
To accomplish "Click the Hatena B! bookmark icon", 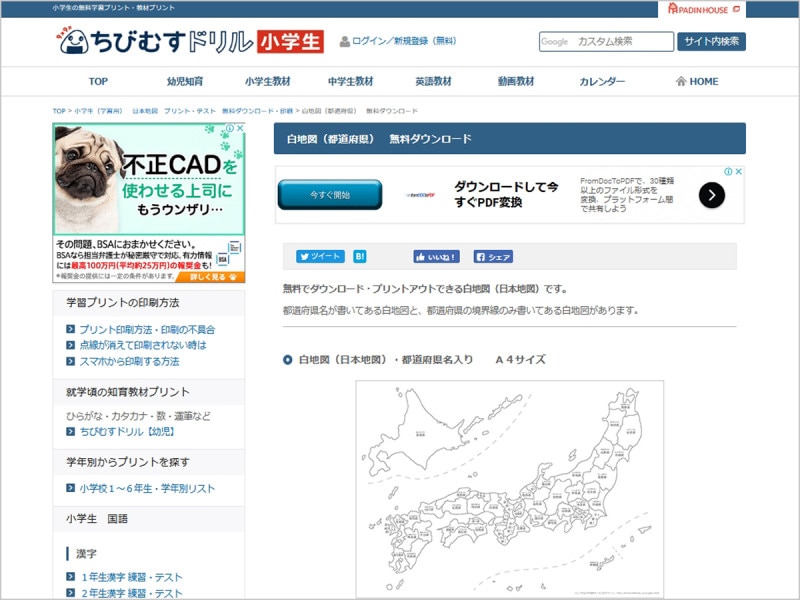I will pos(360,257).
